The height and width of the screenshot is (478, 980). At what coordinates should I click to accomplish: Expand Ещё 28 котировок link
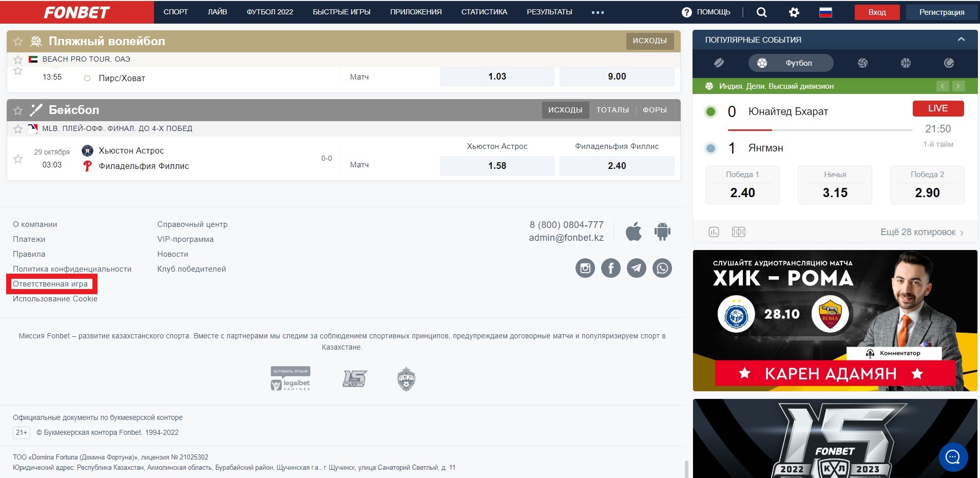point(922,232)
